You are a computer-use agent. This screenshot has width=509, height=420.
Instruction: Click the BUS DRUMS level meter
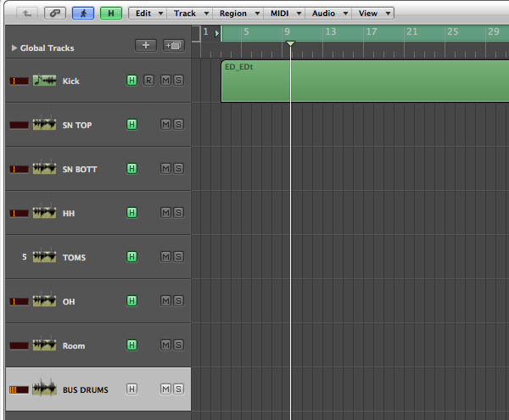19,389
